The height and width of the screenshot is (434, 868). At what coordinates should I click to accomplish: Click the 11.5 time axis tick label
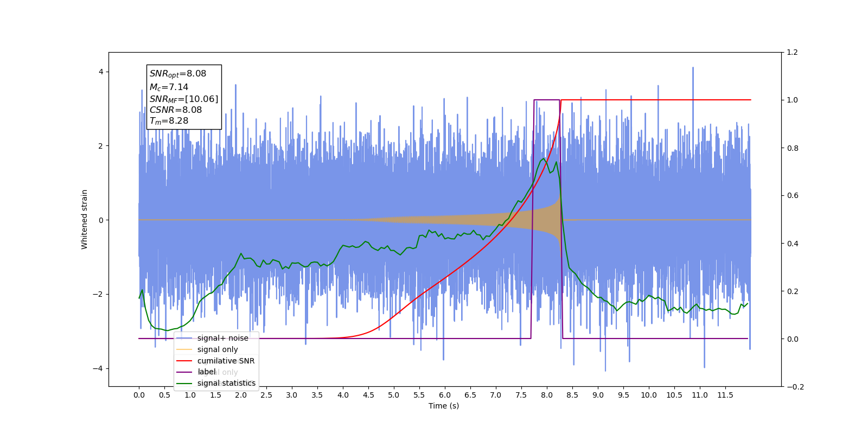click(x=725, y=395)
